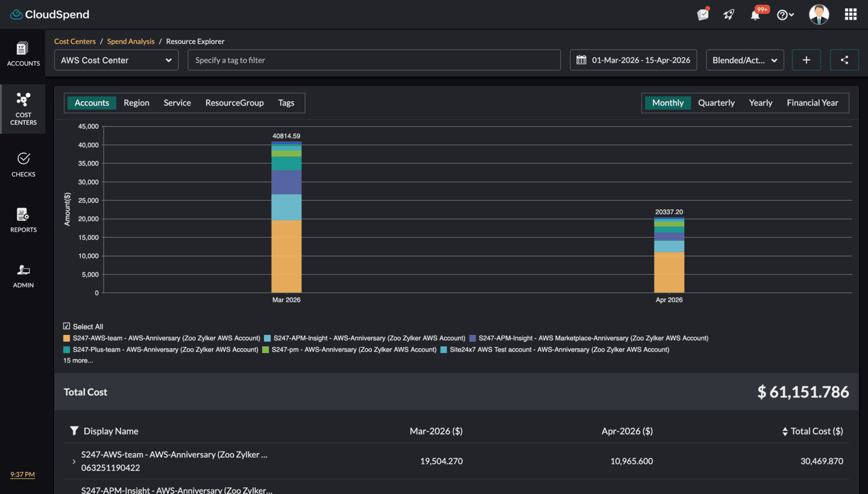Open the Checks section in sidebar
Screen dimensions: 868x494
23,164
